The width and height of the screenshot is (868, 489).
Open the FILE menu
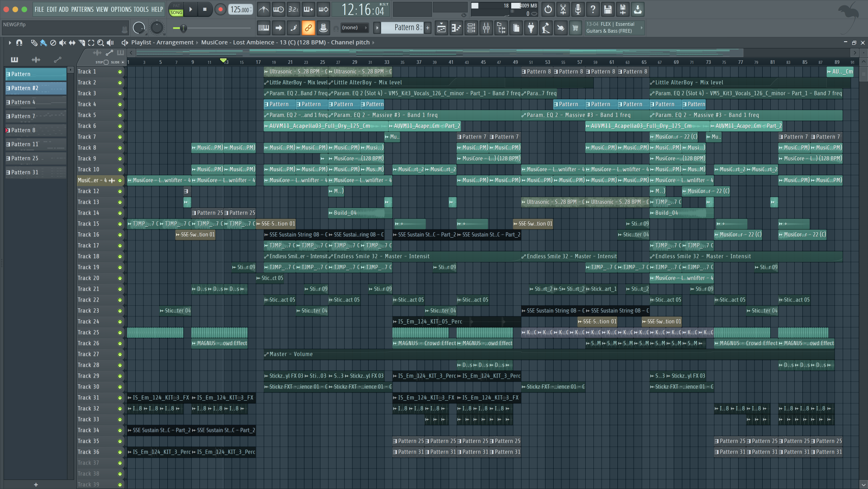point(39,10)
